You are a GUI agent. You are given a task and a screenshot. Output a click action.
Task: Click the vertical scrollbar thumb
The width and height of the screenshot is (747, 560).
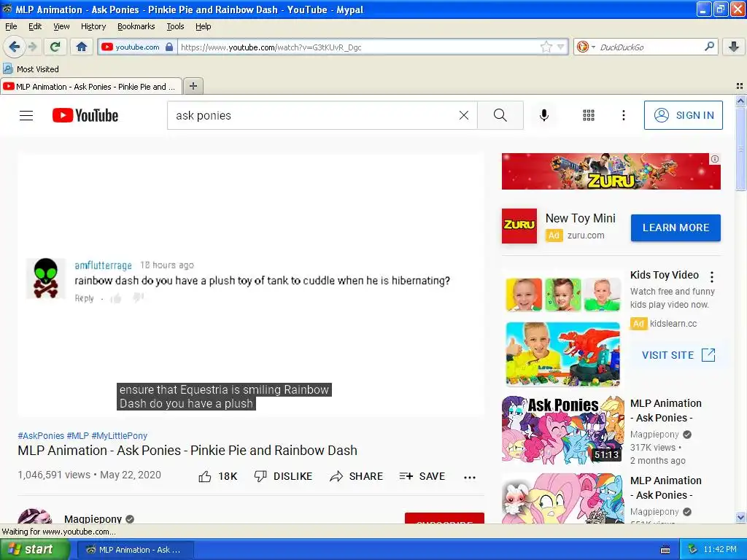point(740,148)
